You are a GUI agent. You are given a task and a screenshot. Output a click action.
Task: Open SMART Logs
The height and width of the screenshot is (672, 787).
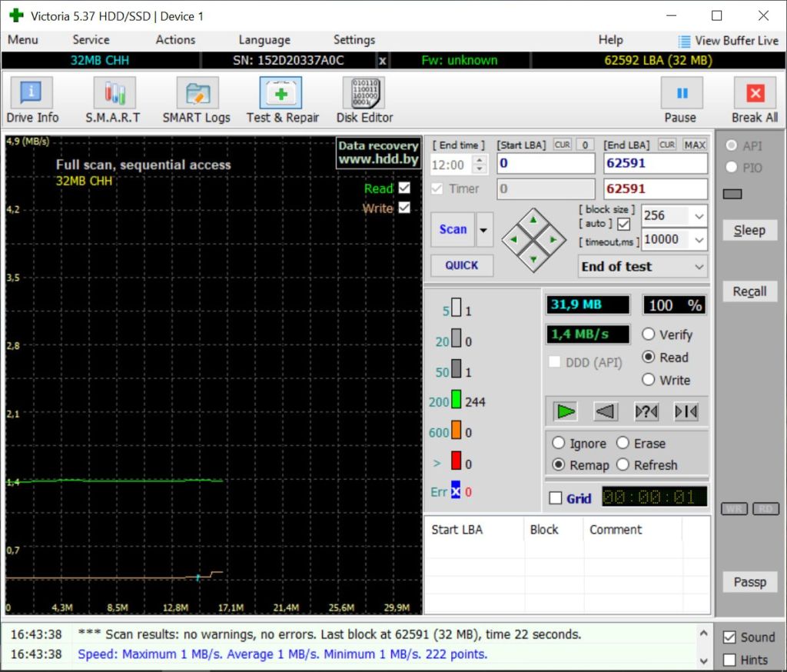click(196, 100)
